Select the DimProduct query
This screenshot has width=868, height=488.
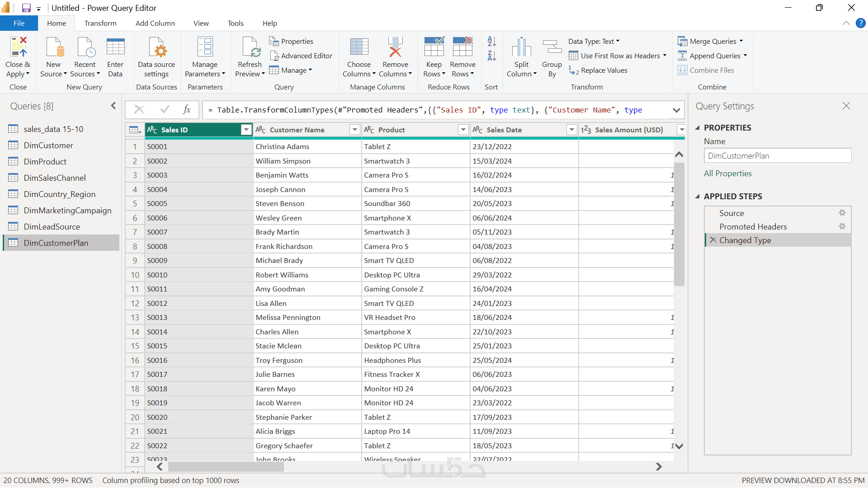45,162
